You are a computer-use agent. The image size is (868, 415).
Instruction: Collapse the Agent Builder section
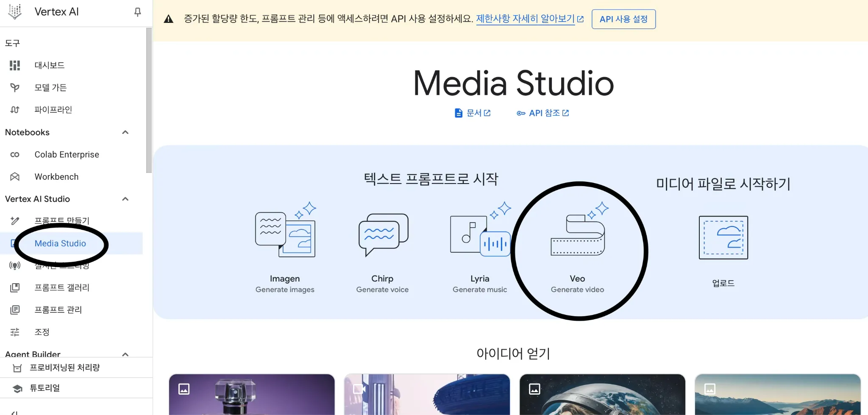click(125, 354)
